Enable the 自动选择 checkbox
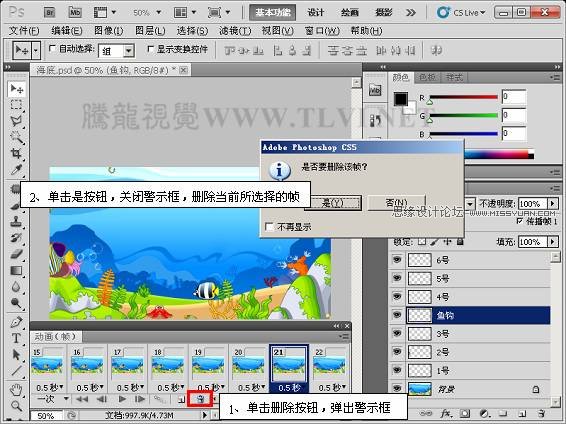This screenshot has height=424, width=566. [x=52, y=48]
